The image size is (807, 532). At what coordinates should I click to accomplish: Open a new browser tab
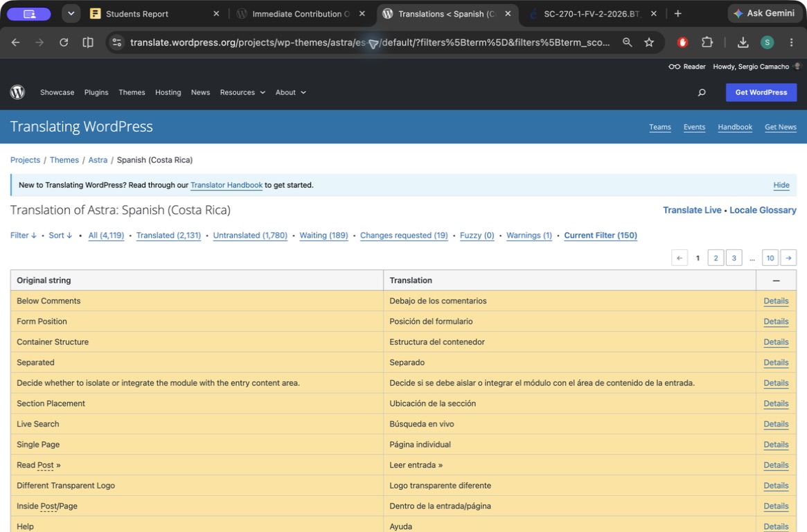pyautogui.click(x=678, y=14)
